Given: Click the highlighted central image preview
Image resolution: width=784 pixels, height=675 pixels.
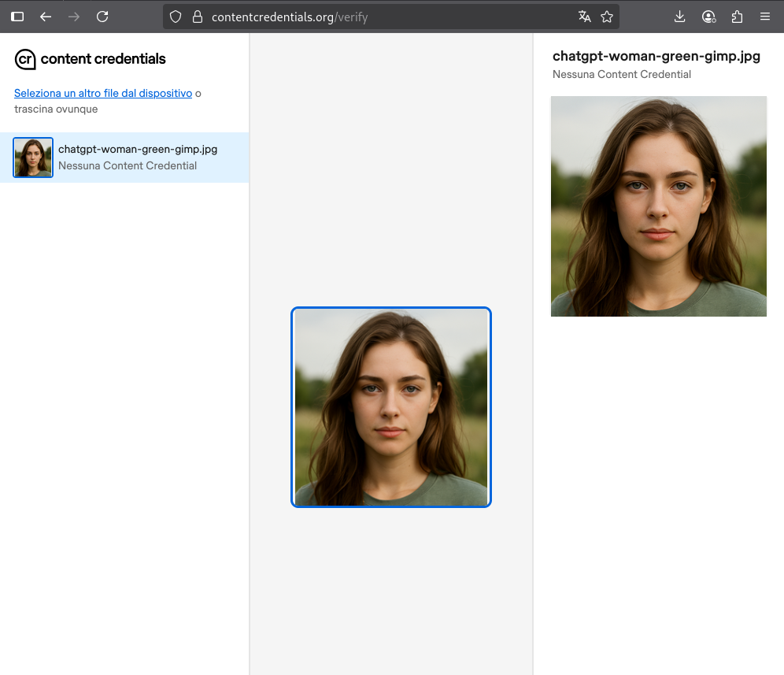Looking at the screenshot, I should [391, 406].
